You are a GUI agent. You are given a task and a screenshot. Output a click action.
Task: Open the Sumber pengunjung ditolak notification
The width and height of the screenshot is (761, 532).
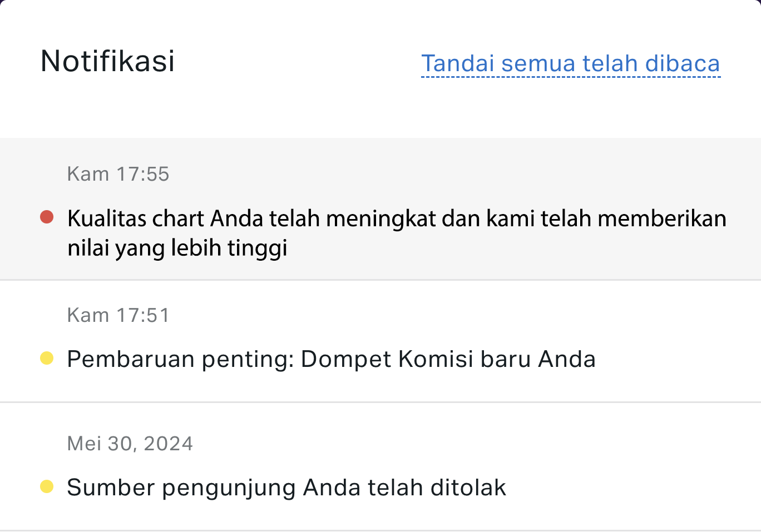tap(286, 488)
